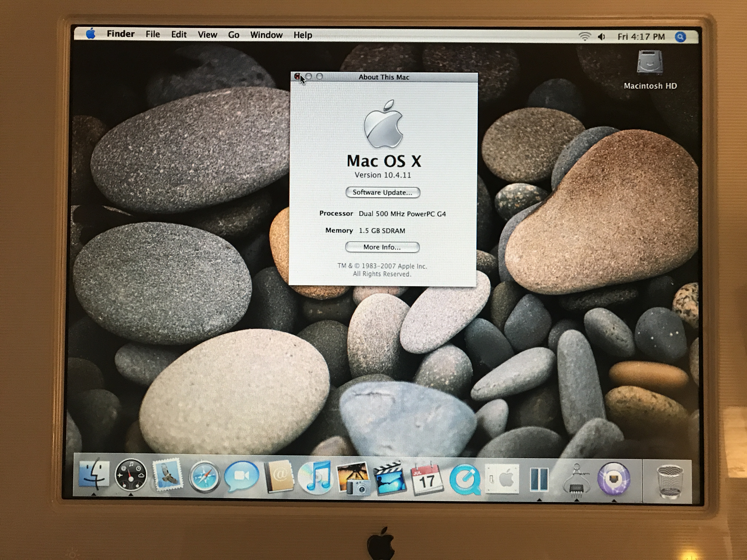Click the Apple logo in About window

(383, 124)
